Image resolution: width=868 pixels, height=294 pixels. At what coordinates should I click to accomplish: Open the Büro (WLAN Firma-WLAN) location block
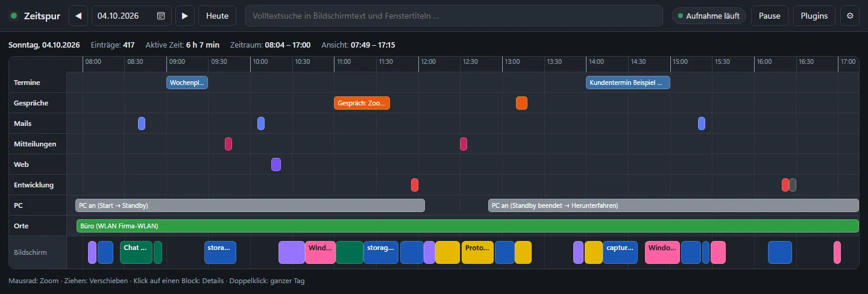(468, 226)
